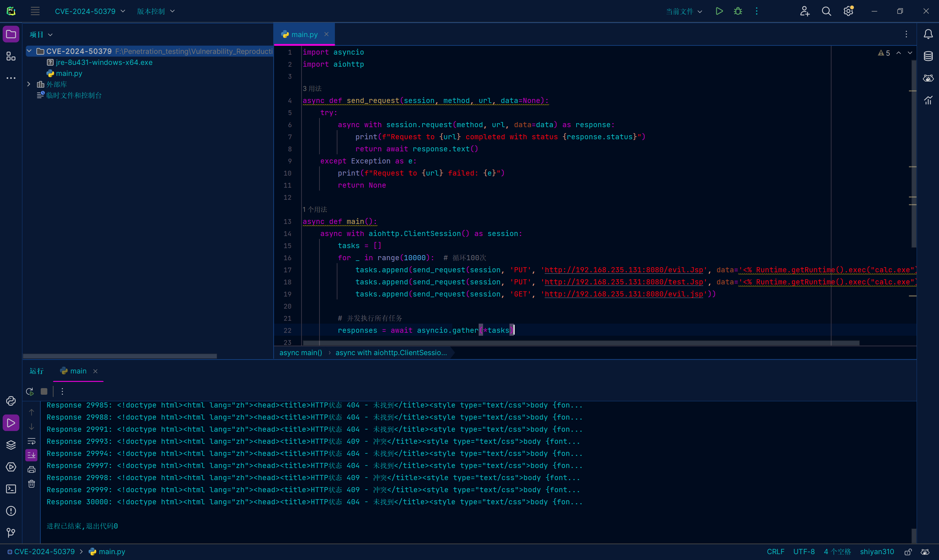The height and width of the screenshot is (560, 939).
Task: Switch to the main.py editor tab
Action: point(304,34)
